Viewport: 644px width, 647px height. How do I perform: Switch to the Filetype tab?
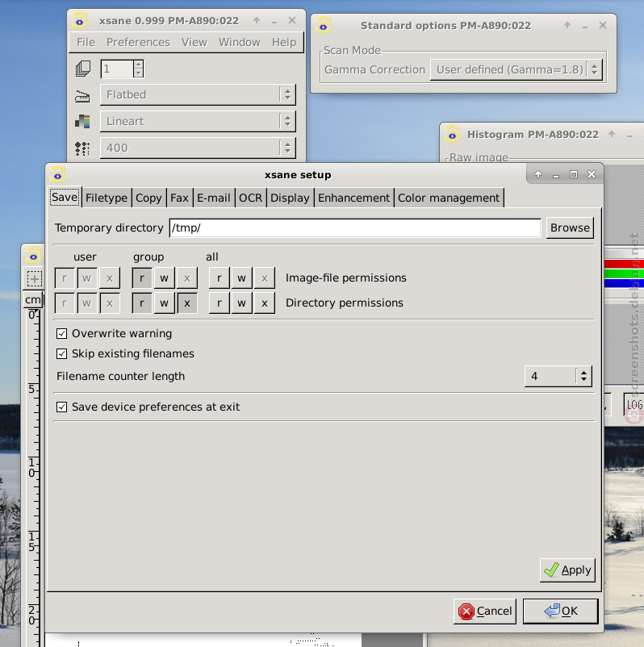107,198
